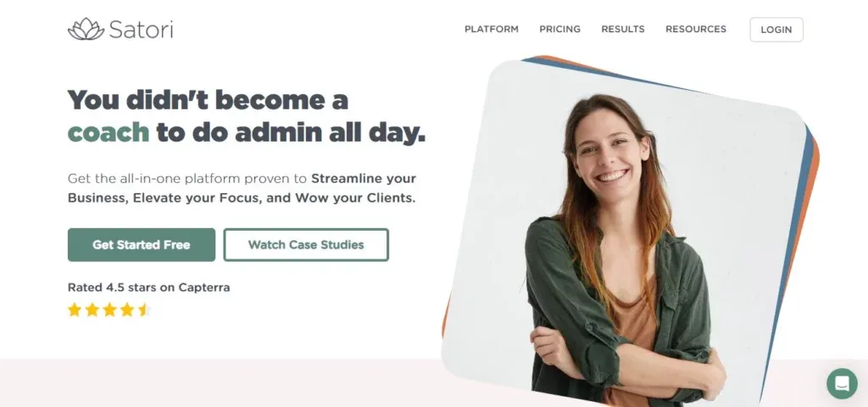Open the PLATFORM menu item

pyautogui.click(x=492, y=30)
